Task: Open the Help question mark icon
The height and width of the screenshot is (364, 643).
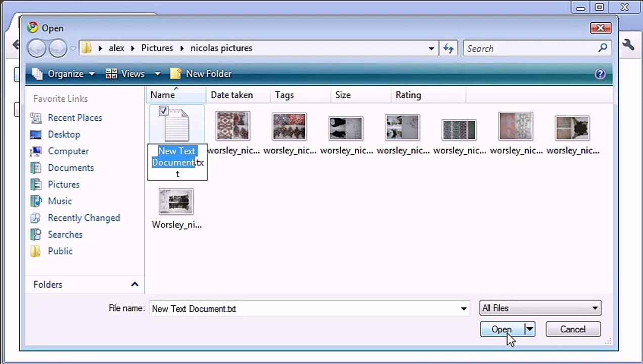Action: [600, 74]
